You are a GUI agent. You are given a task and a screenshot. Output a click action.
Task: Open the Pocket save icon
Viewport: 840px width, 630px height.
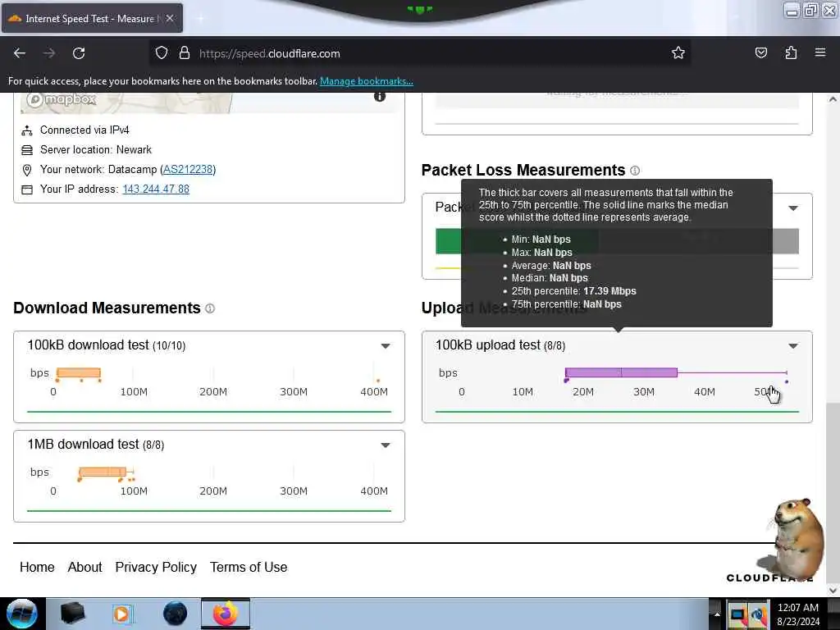pos(760,53)
